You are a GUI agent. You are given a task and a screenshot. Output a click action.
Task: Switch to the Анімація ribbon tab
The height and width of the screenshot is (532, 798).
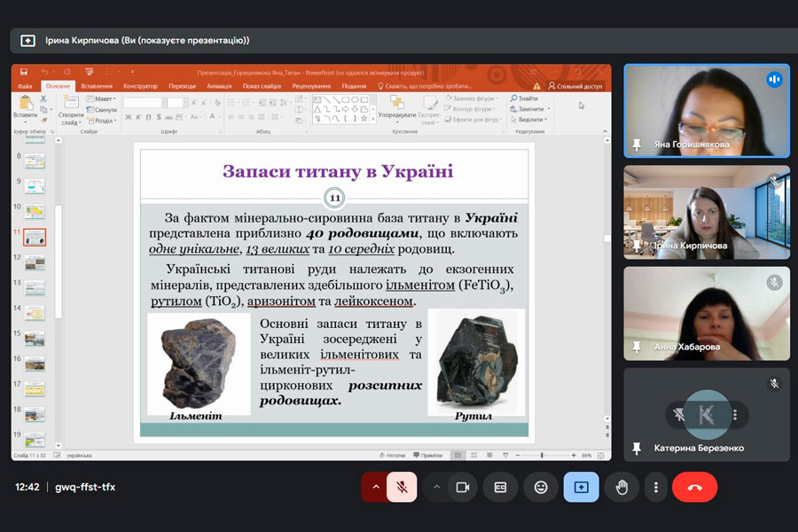point(219,86)
